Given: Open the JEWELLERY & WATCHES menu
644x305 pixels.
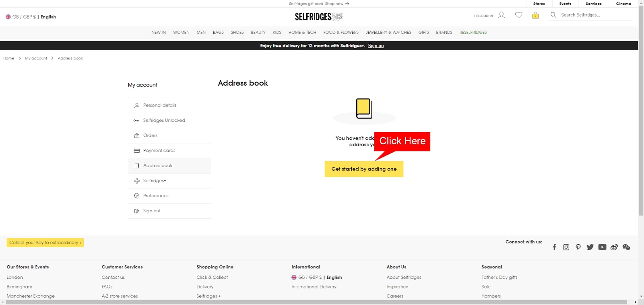Looking at the screenshot, I should [388, 33].
